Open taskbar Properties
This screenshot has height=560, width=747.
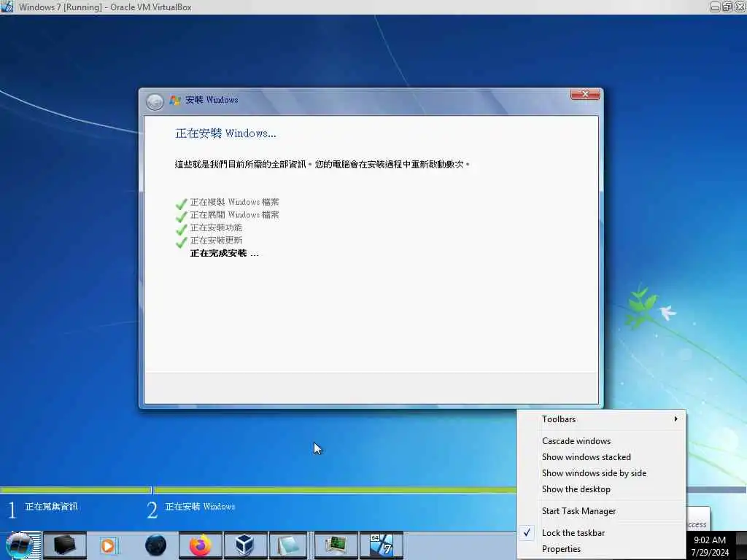click(602, 549)
